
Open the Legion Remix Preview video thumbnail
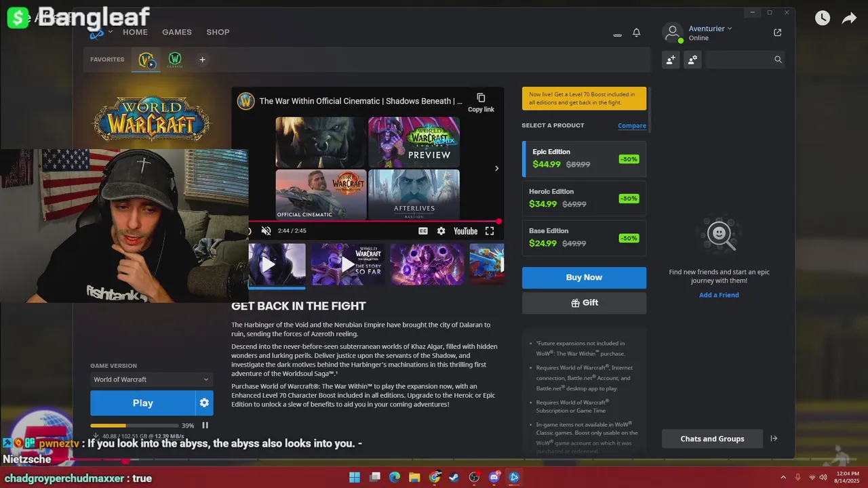click(x=414, y=142)
